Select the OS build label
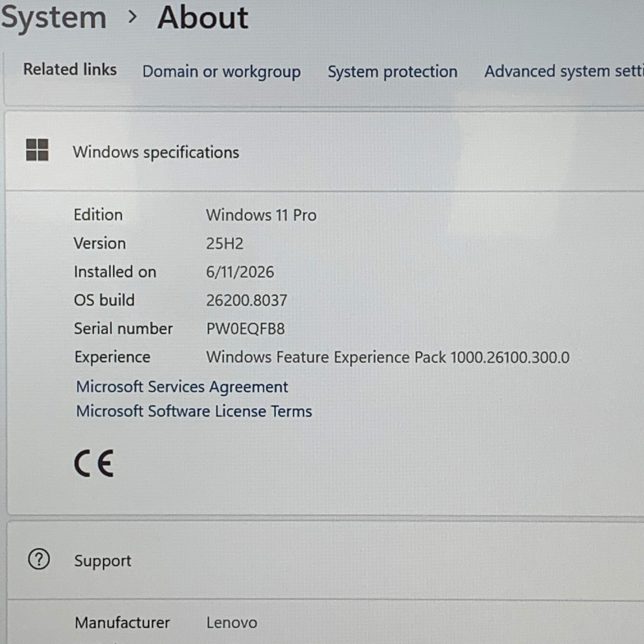The width and height of the screenshot is (644, 644). tap(104, 300)
